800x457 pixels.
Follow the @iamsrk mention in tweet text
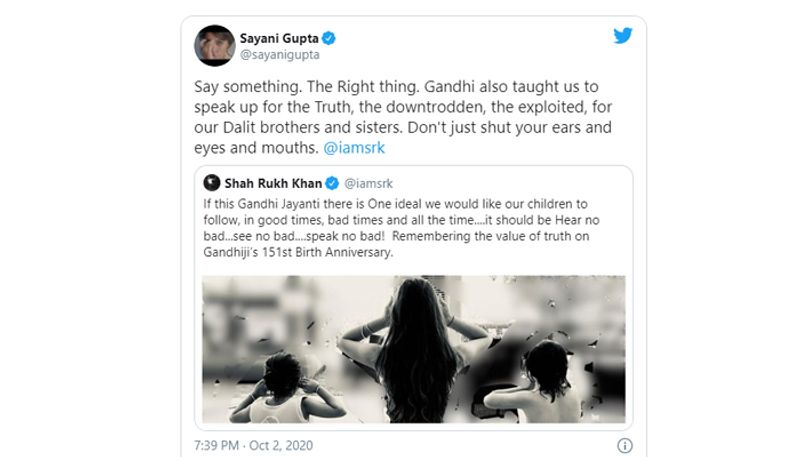[354, 148]
